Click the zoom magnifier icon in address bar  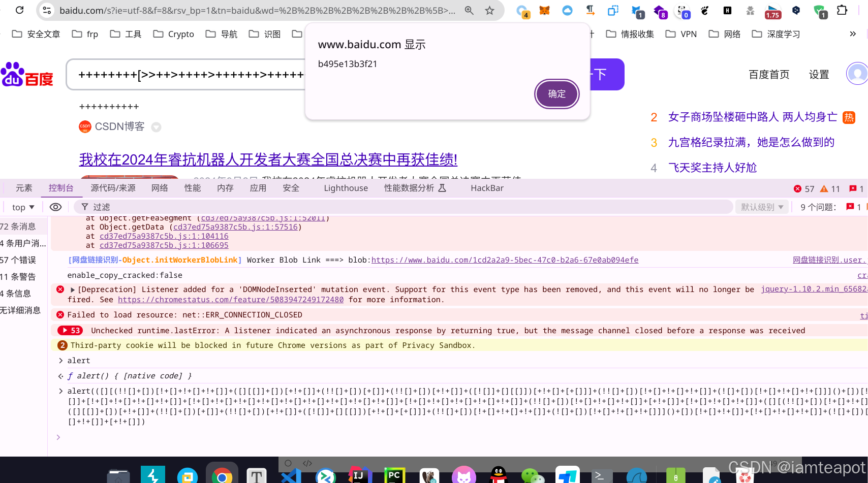469,10
